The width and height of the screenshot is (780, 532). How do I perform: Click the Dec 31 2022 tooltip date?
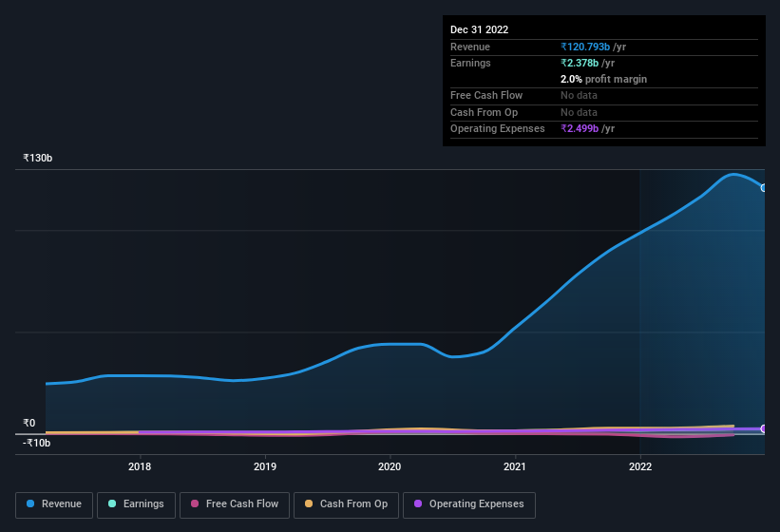point(479,29)
